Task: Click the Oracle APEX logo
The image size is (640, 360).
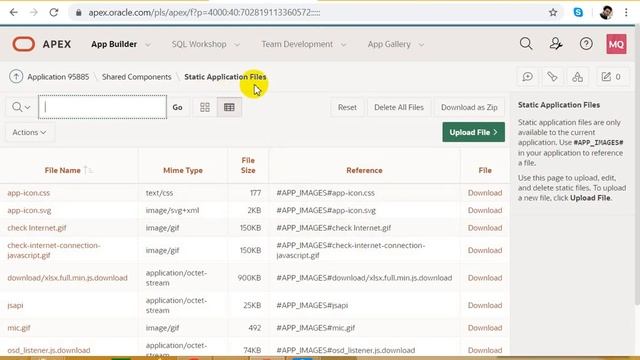Action: 42,44
